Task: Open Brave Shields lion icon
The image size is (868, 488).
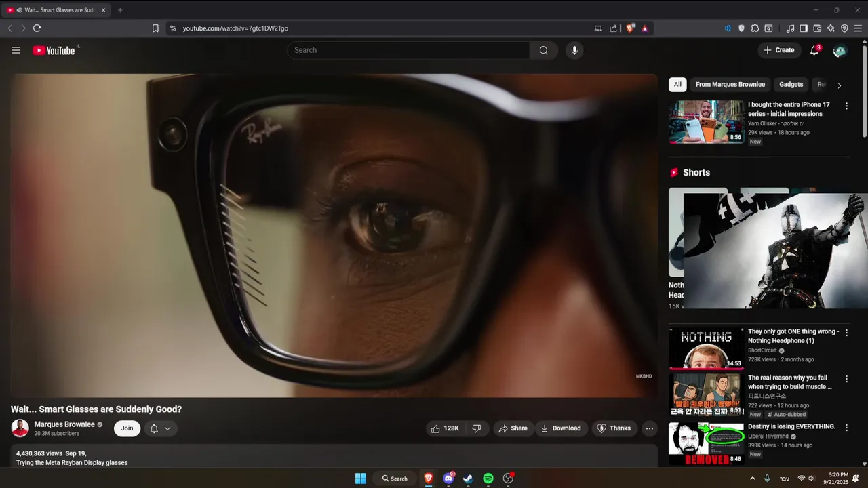Action: [630, 28]
